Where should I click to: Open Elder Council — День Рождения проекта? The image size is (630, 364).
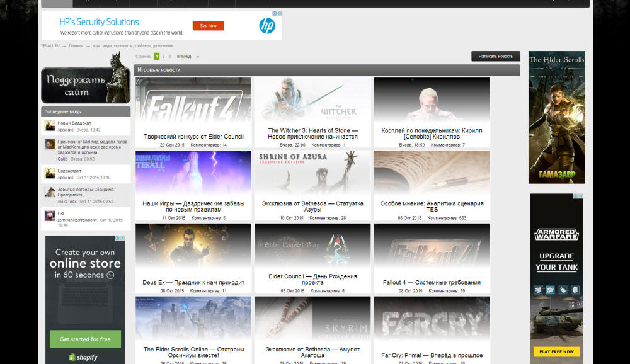pyautogui.click(x=312, y=279)
